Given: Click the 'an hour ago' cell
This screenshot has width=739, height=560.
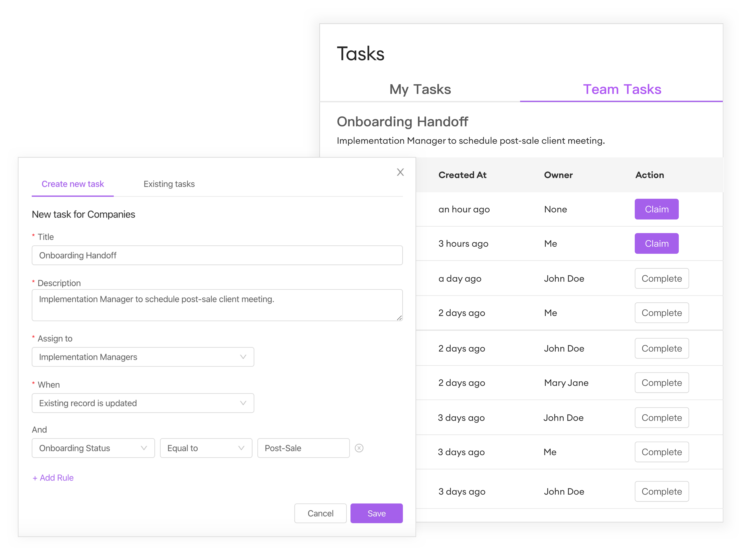Looking at the screenshot, I should coord(464,209).
